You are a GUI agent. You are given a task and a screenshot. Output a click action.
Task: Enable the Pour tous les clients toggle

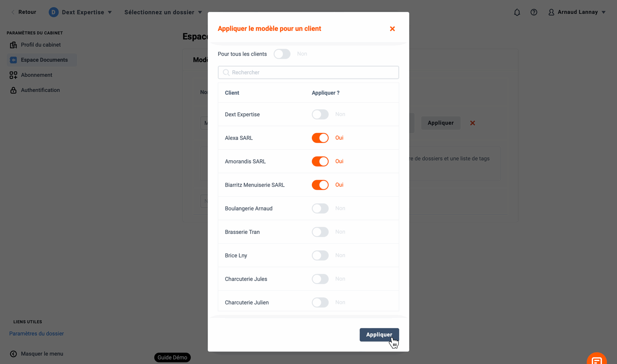pyautogui.click(x=282, y=54)
